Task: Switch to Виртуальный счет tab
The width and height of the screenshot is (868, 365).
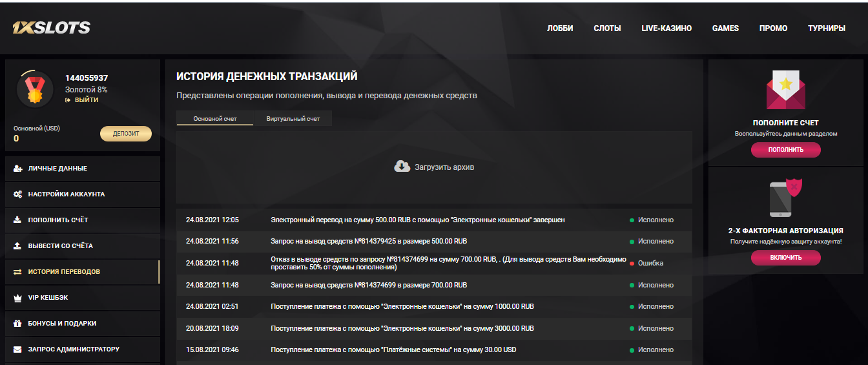Action: [293, 118]
